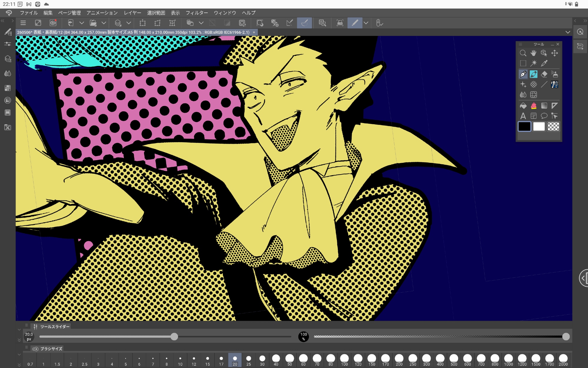This screenshot has height=368, width=588.
Task: Select the Fill bucket tool
Action: (x=523, y=106)
